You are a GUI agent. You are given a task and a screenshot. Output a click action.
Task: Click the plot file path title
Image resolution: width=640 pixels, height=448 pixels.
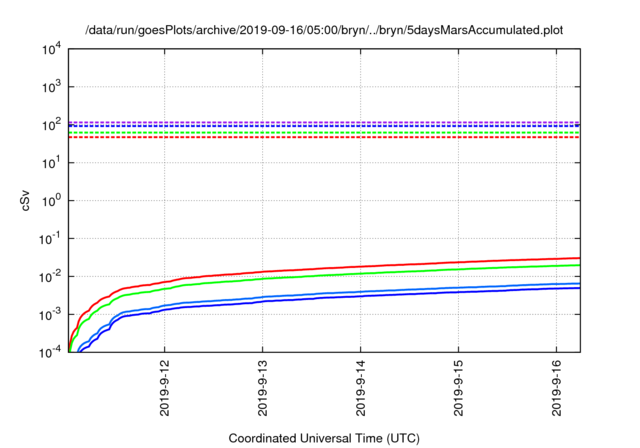pos(324,30)
